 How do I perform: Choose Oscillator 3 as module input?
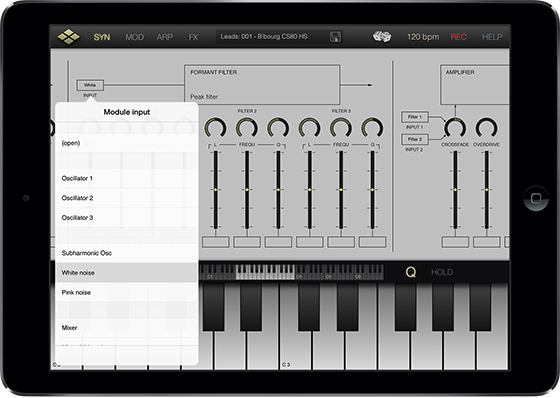126,217
